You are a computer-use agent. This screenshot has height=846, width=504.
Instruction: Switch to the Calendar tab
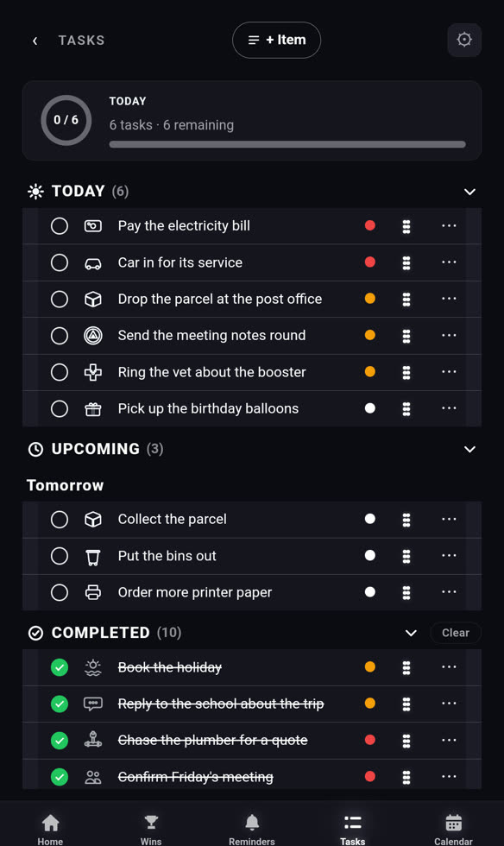(x=453, y=830)
